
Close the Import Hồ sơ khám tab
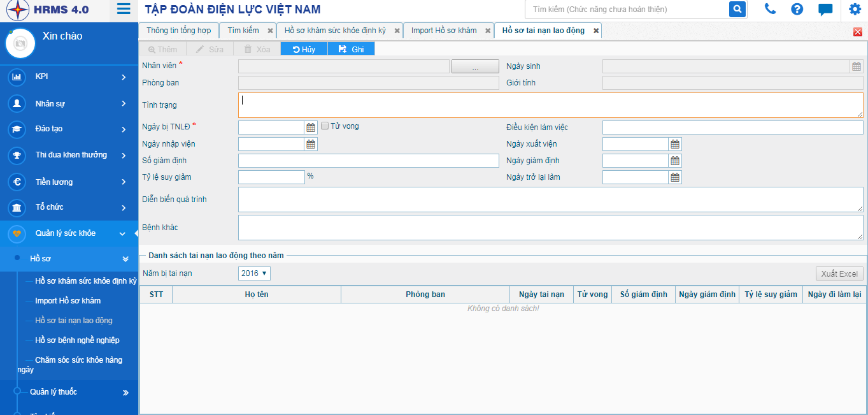coord(488,31)
